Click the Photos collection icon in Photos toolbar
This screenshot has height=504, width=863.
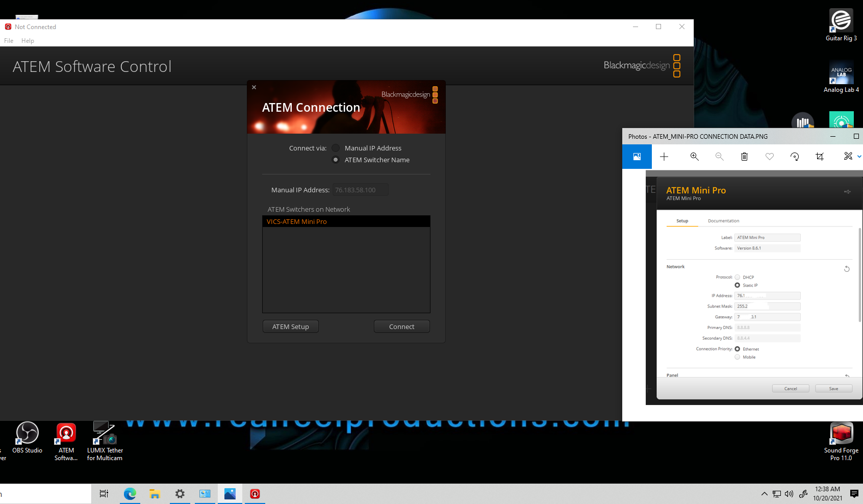637,157
